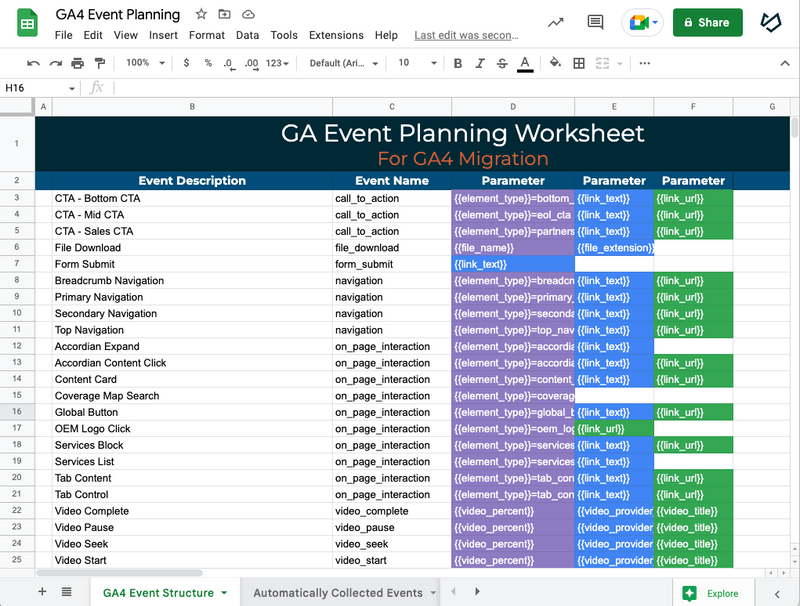Click the green Share button
Viewport: 800px width, 606px height.
pyautogui.click(x=707, y=22)
